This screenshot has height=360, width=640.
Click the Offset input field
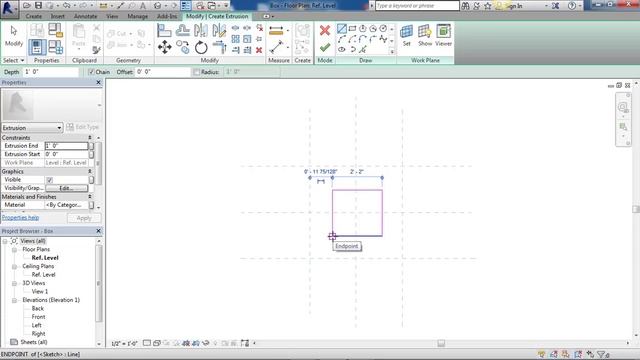(x=162, y=72)
